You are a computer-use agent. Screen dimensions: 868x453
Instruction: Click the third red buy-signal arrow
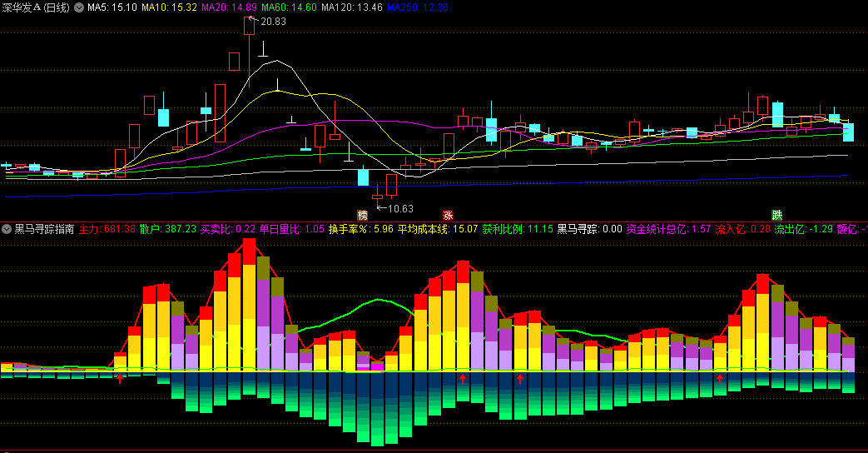pos(520,378)
